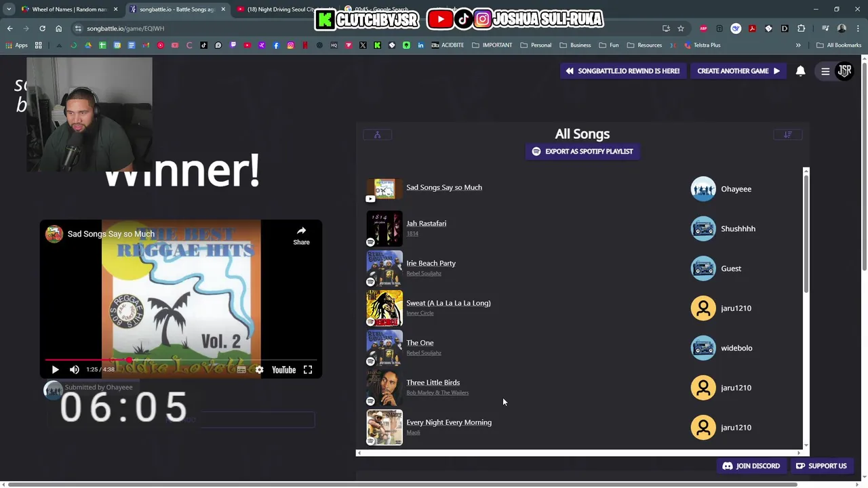Open Jah Rastafari album thumbnail

tap(384, 228)
